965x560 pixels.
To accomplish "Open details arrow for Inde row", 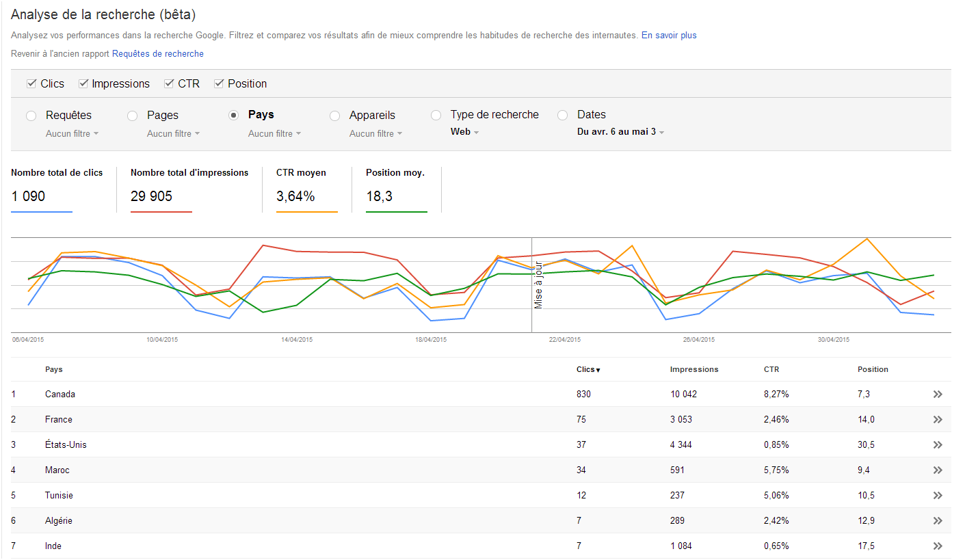I will [x=937, y=546].
